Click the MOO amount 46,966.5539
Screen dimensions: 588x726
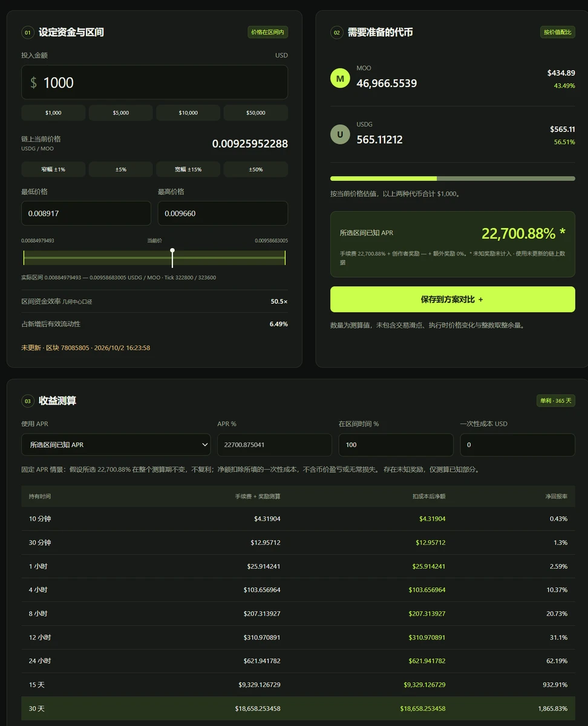pos(387,83)
